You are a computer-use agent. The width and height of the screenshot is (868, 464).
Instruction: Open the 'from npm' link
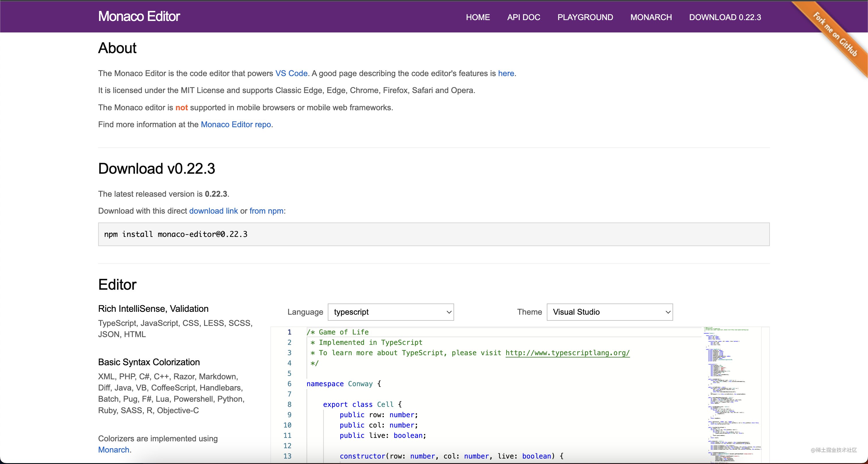pyautogui.click(x=266, y=211)
